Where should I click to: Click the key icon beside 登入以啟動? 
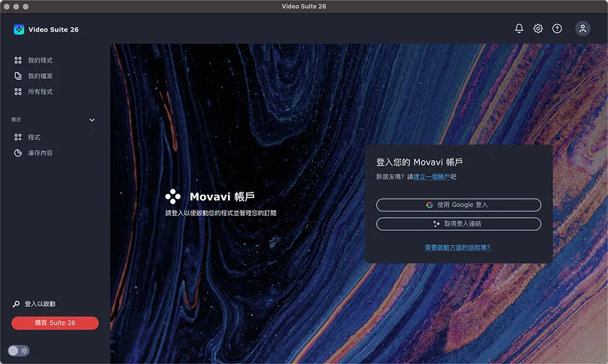point(16,304)
